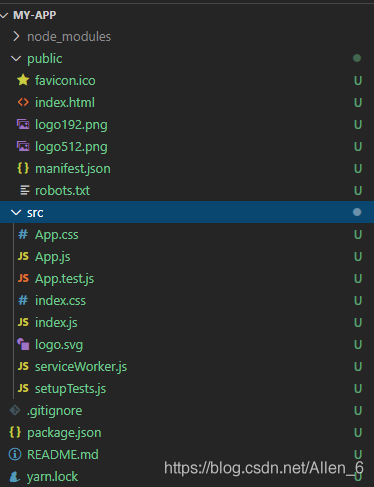Open logo.svg file
Screen dimensions: 374x487
pyautogui.click(x=59, y=345)
